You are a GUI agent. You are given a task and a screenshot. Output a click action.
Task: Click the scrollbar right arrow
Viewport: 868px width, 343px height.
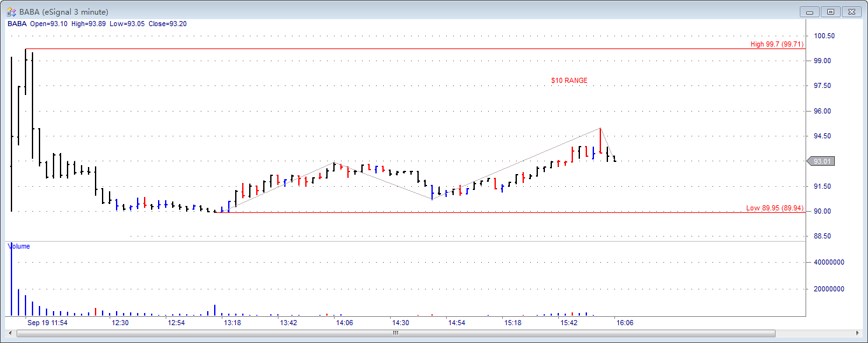coord(857,333)
